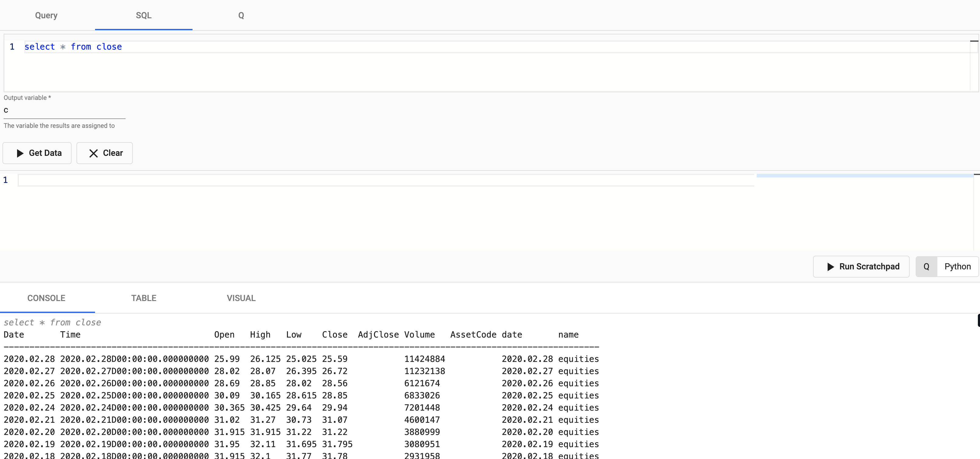The image size is (980, 459).
Task: Click the echoed query 'select * from close' in console
Action: coord(52,322)
